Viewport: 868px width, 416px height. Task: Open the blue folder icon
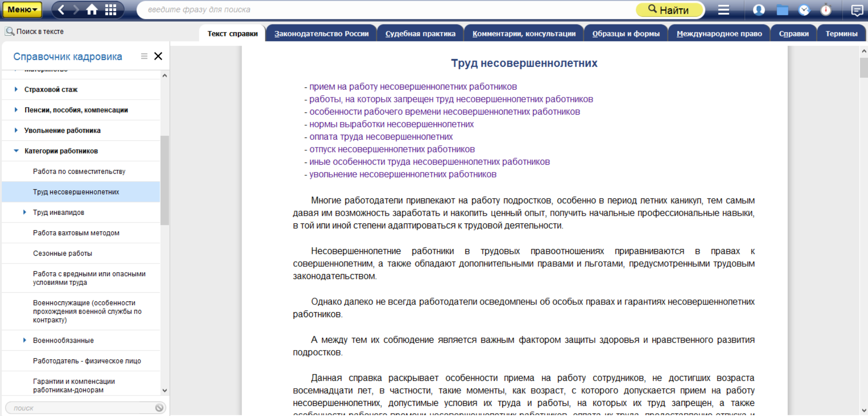pyautogui.click(x=782, y=10)
